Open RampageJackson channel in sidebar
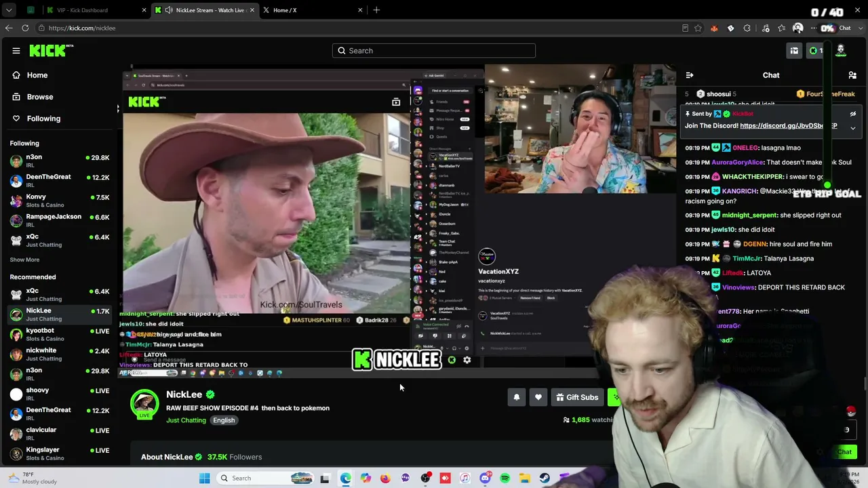This screenshot has height=488, width=868. click(x=60, y=220)
